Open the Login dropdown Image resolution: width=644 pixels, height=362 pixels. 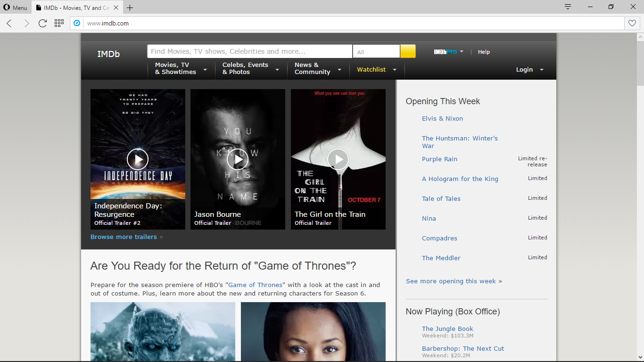tap(530, 69)
